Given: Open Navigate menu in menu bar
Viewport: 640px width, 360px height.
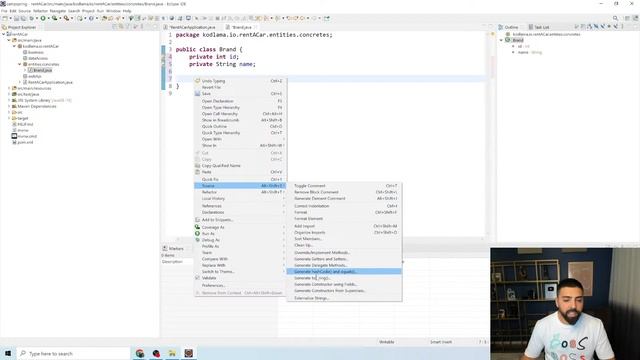Looking at the screenshot, I should tap(58, 11).
